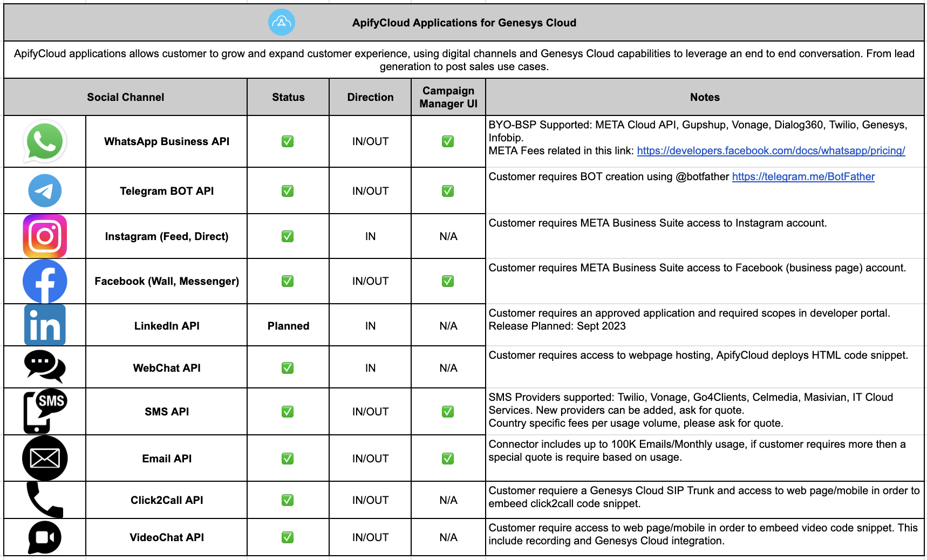Click the Social Channel column header
The width and height of the screenshot is (927, 560).
point(125,97)
